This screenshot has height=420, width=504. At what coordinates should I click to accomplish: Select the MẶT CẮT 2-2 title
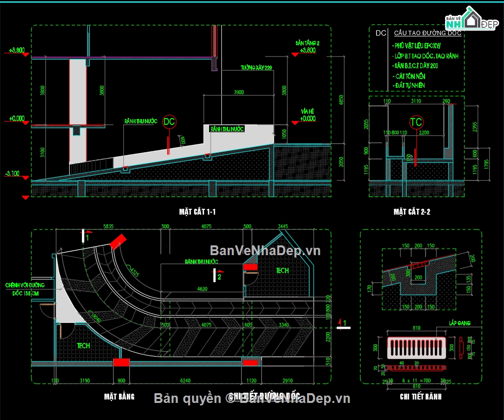pos(411,212)
